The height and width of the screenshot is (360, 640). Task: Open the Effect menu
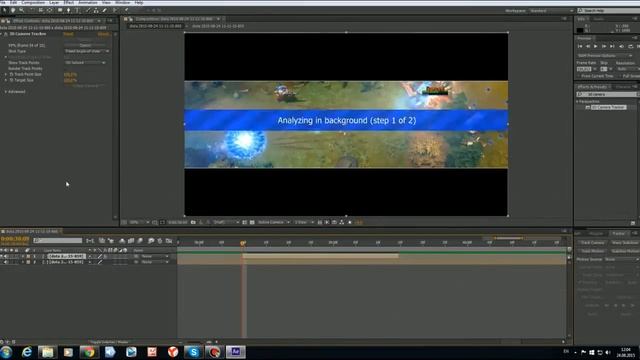pos(69,2)
